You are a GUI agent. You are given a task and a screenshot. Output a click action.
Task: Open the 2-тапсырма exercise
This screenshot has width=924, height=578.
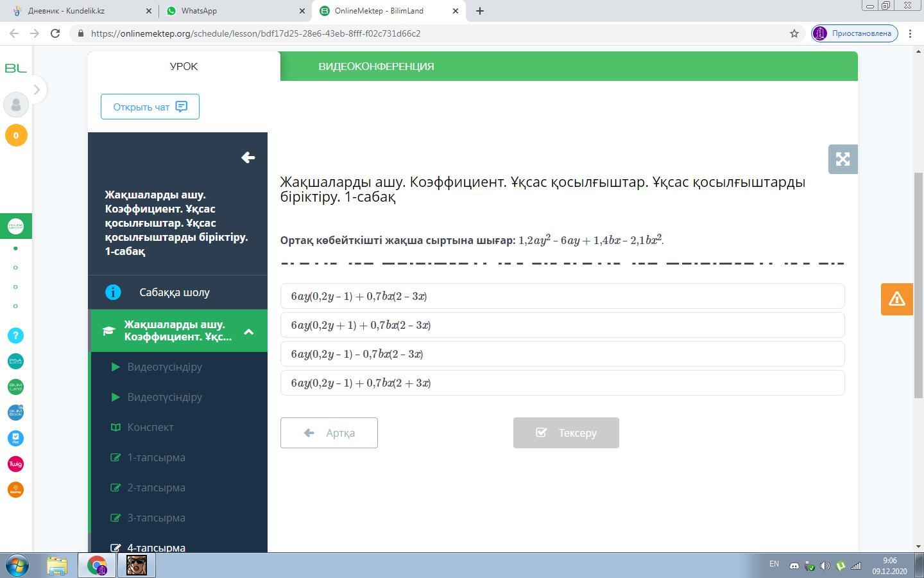coord(156,487)
